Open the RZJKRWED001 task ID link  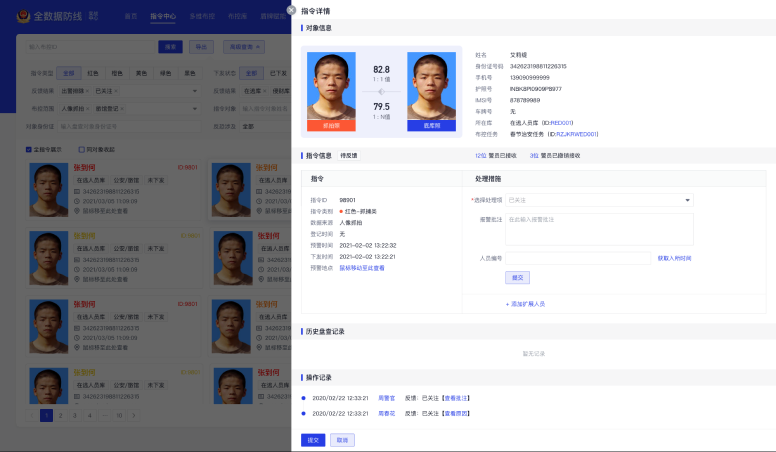click(x=577, y=134)
